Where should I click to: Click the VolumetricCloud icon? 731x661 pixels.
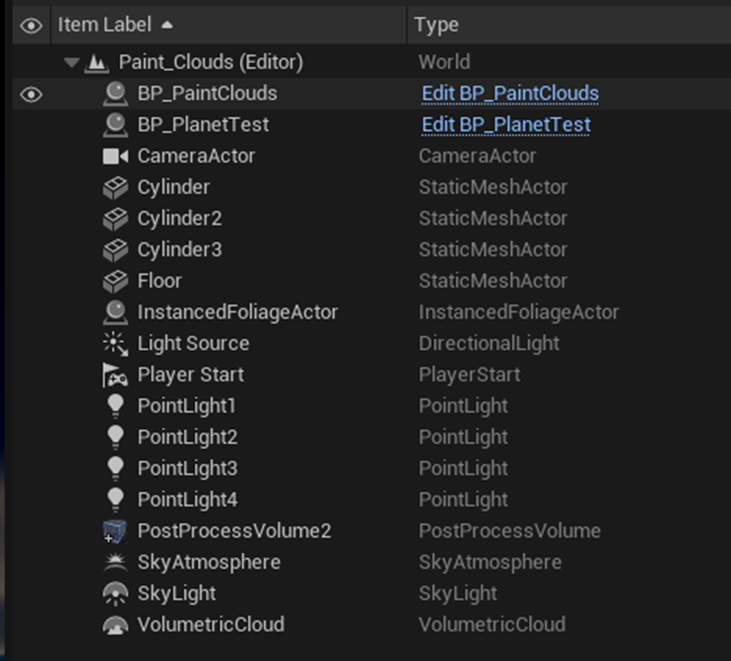click(115, 625)
